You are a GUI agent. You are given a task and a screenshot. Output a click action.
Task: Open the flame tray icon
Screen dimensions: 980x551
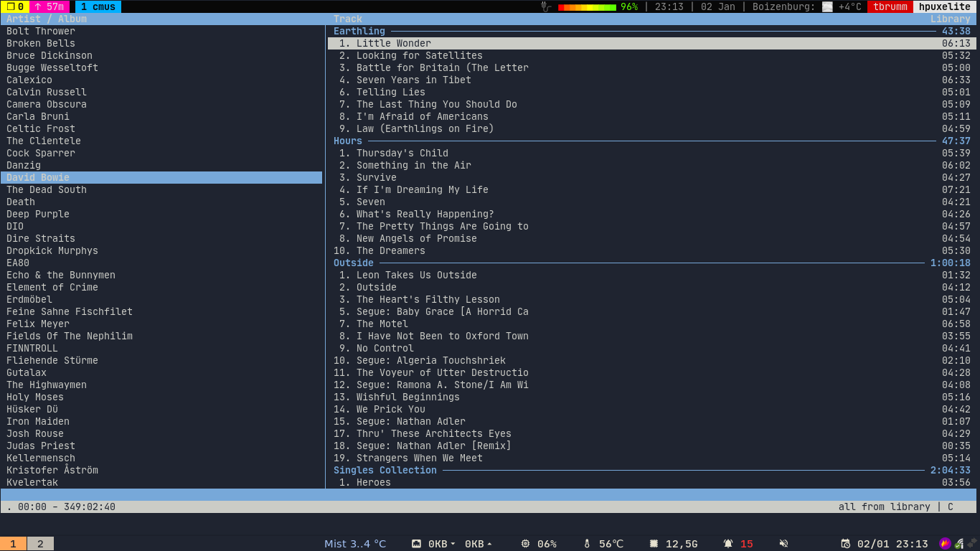tap(945, 544)
